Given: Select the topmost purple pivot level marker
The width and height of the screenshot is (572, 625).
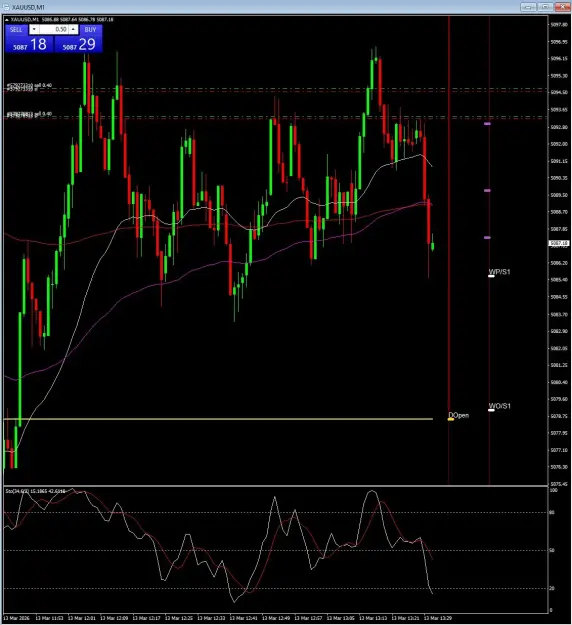Looking at the screenshot, I should pyautogui.click(x=487, y=124).
